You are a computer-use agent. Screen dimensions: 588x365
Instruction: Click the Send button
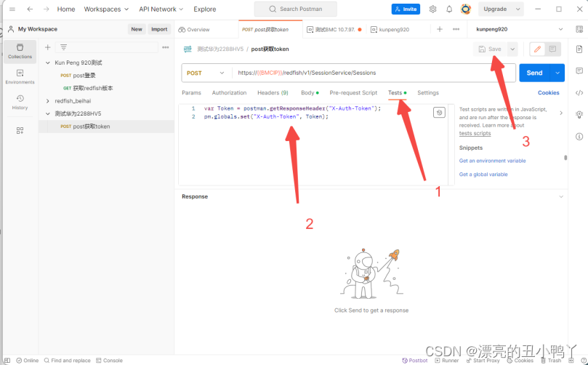[534, 73]
